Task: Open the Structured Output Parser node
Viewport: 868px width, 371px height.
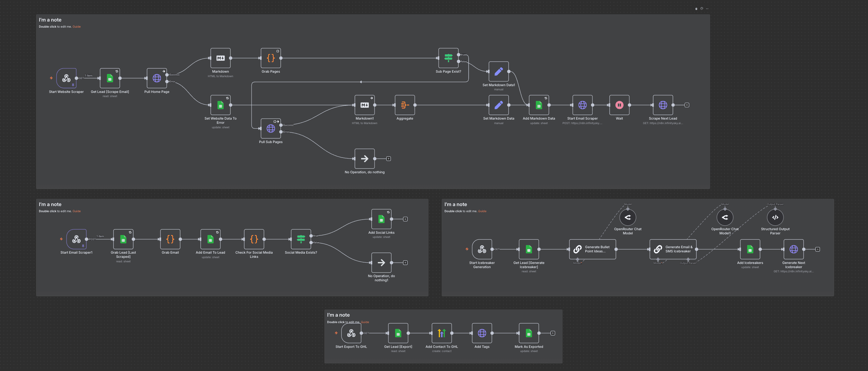Action: point(775,218)
